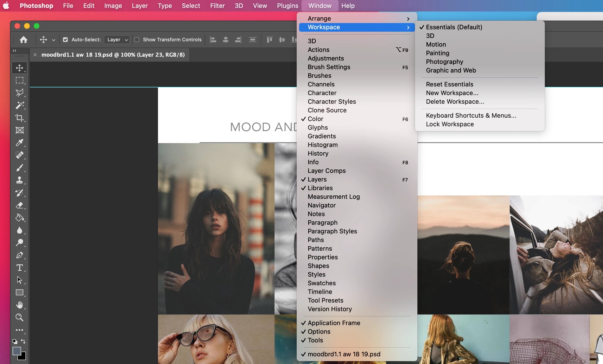The width and height of the screenshot is (603, 364).
Task: Select the Pen tool
Action: [19, 255]
